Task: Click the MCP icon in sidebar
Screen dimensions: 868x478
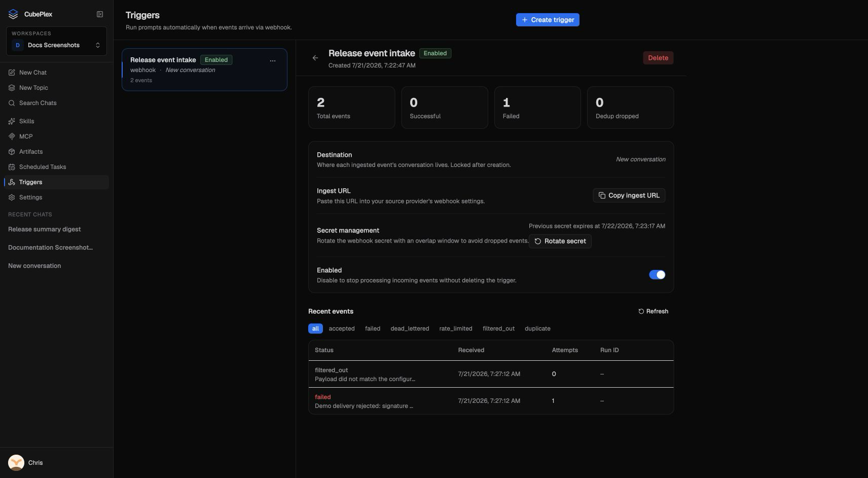Action: point(12,136)
